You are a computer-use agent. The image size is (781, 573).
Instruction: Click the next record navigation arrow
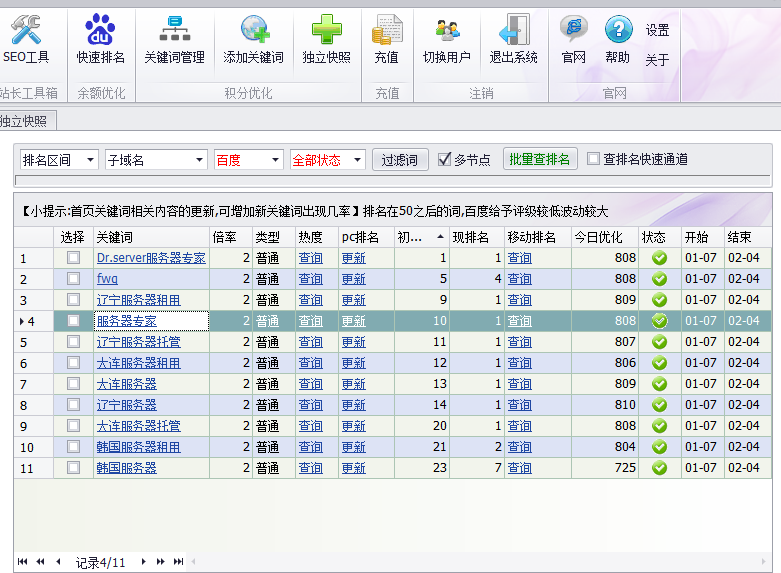[x=144, y=562]
